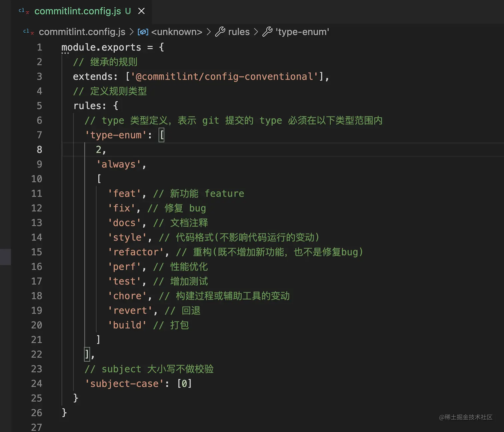Click the wrench icon before 'type-enum' in breadcrumb
This screenshot has width=504, height=432.
[x=268, y=32]
